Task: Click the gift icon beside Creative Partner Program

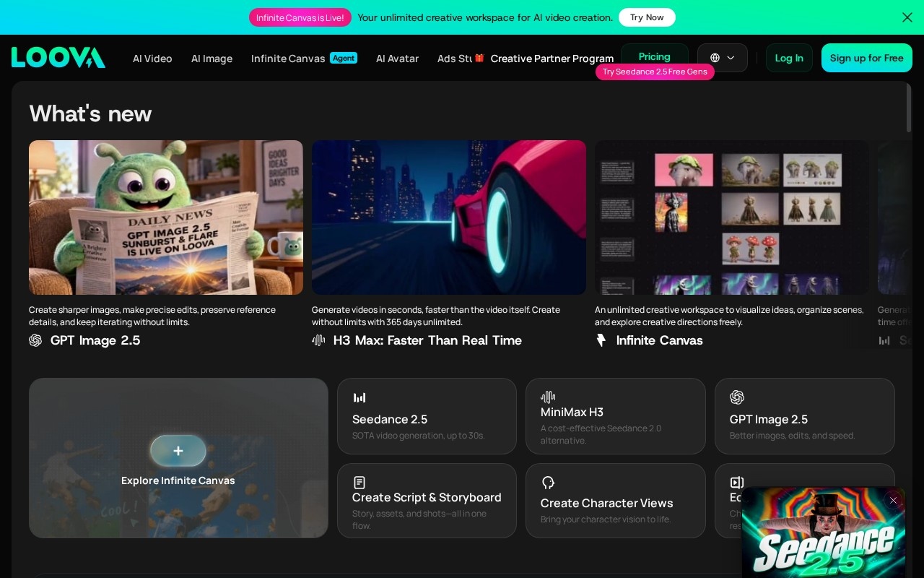Action: 479,58
